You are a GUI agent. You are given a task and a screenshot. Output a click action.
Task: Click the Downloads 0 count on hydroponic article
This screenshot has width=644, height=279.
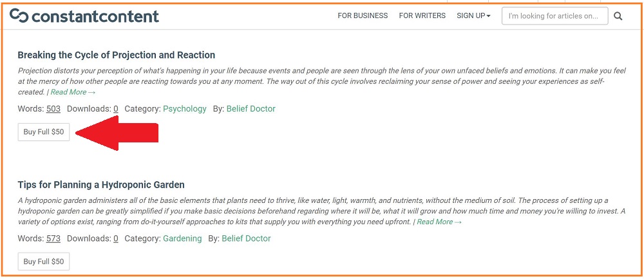click(x=116, y=238)
